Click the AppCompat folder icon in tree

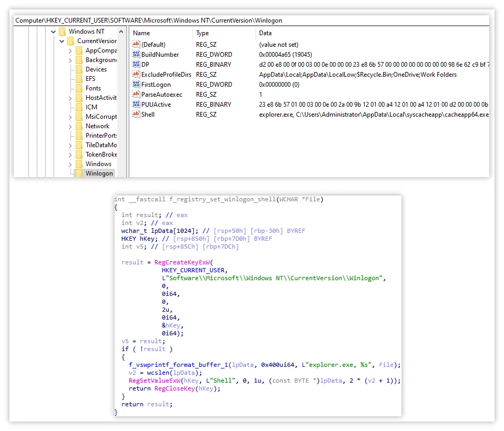(79, 50)
